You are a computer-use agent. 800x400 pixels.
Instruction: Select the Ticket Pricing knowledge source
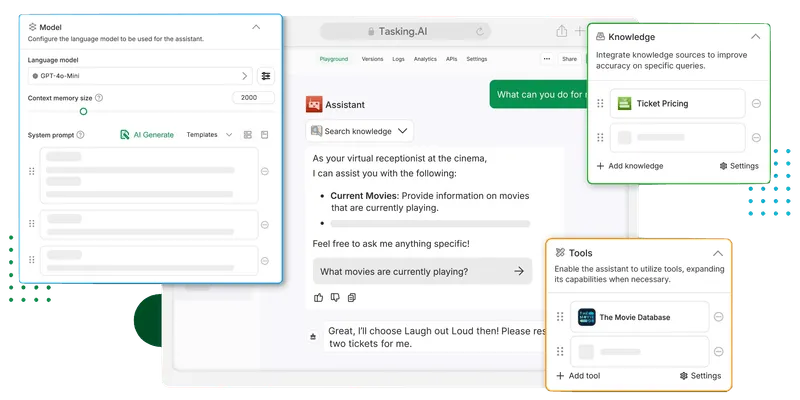(x=678, y=104)
